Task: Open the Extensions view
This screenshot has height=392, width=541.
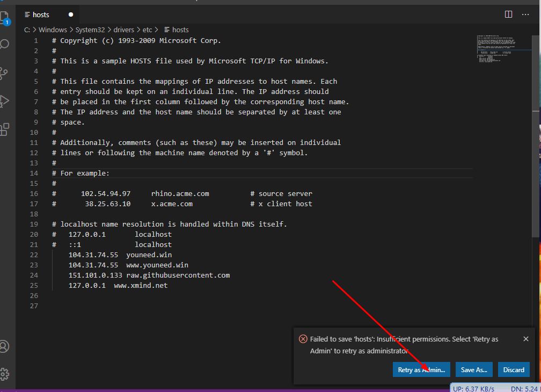Action: pyautogui.click(x=4, y=130)
